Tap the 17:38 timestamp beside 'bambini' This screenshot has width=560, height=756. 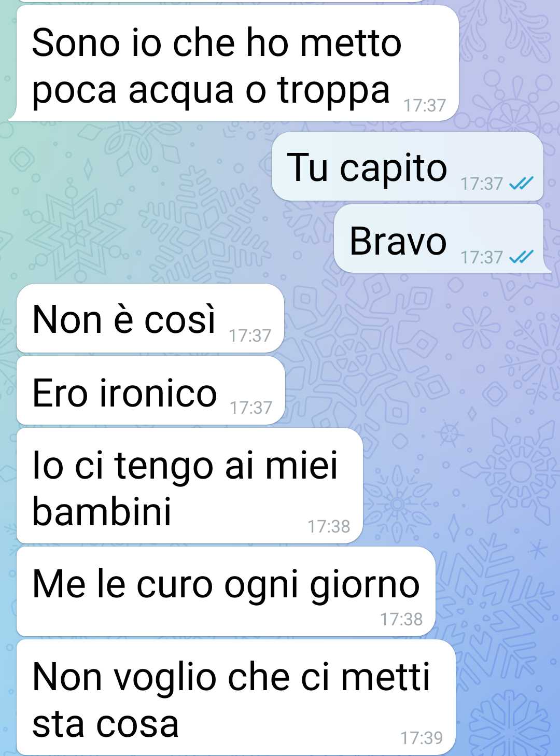(x=329, y=527)
